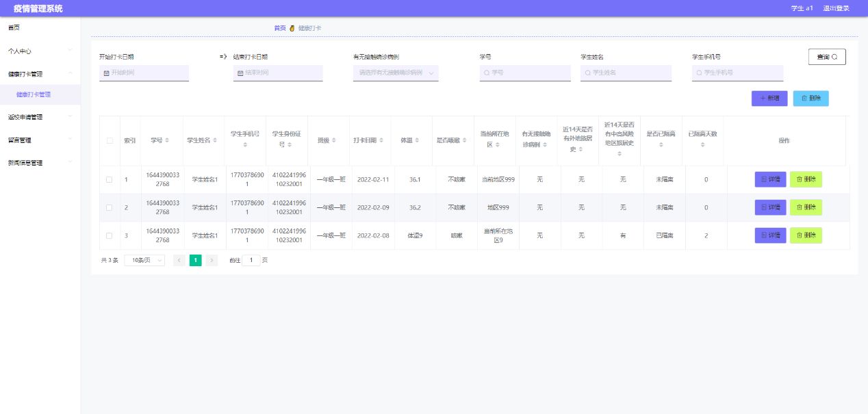The height and width of the screenshot is (414, 868).
Task: Click into the 学生手机号 search field
Action: click(737, 73)
